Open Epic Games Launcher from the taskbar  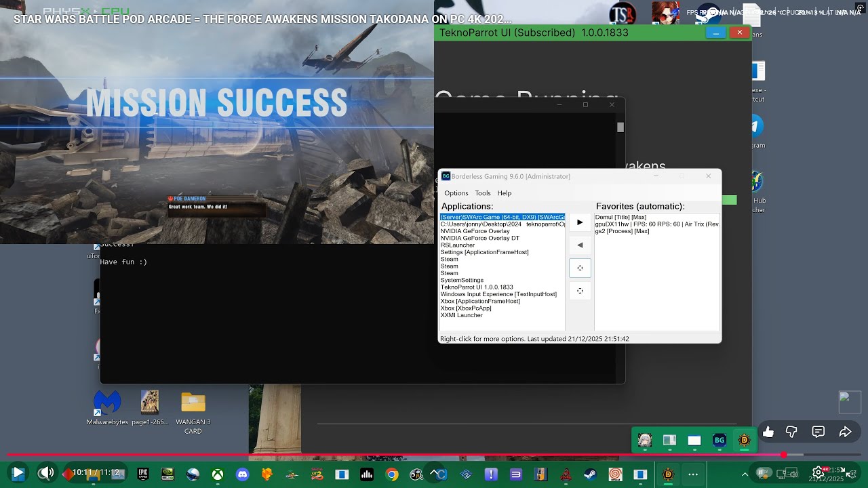click(142, 474)
